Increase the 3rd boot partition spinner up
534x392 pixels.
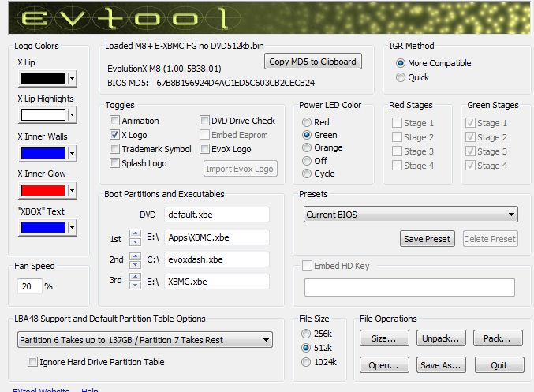[x=135, y=277]
